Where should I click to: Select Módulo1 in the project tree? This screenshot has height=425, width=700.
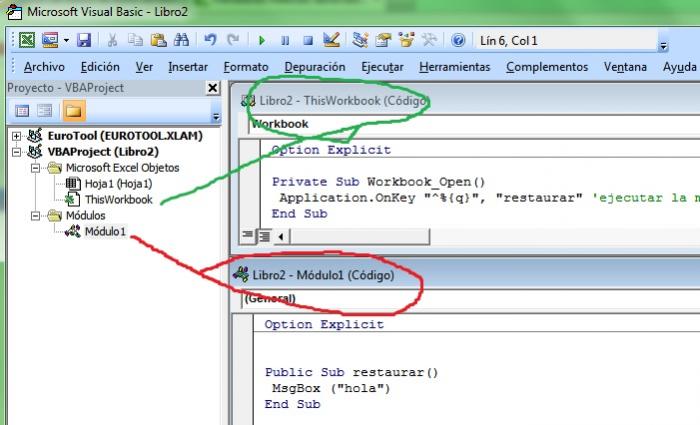pos(105,231)
